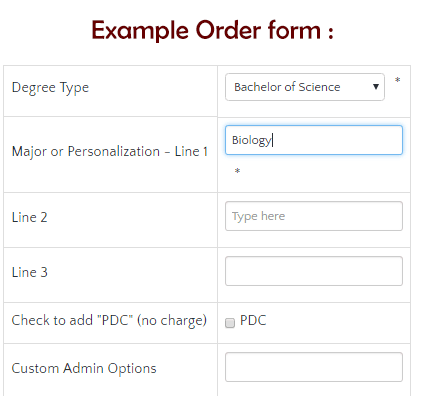Click the Line 2 'Type here' field
424x396 pixels.
(314, 216)
